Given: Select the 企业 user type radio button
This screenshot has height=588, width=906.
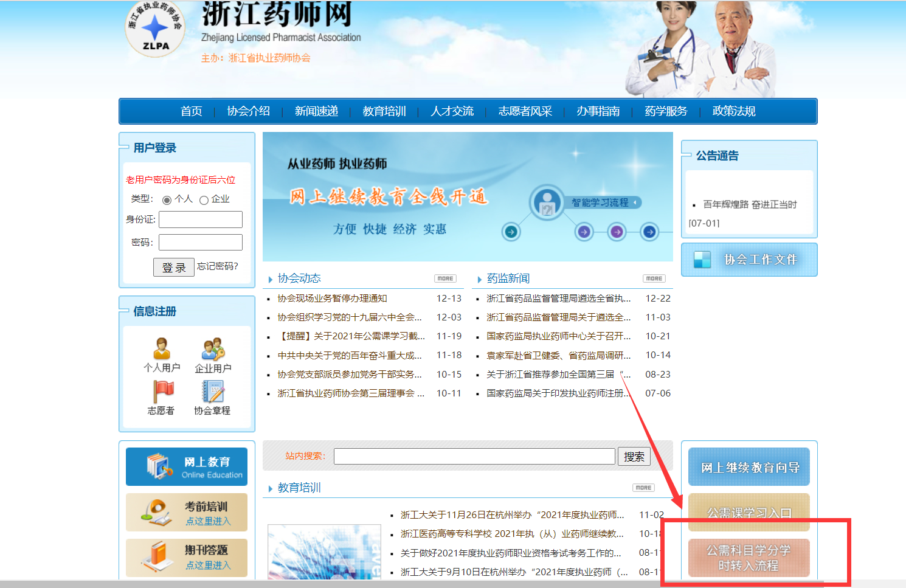Looking at the screenshot, I should coord(204,200).
